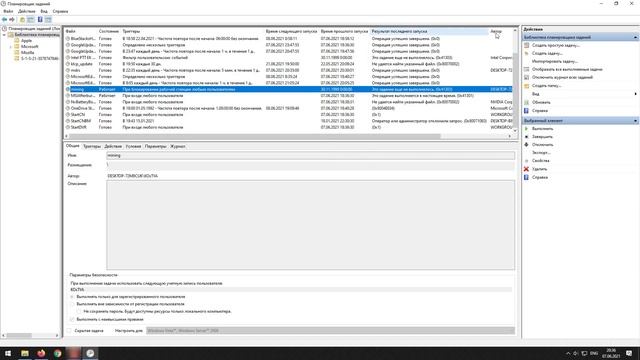The image size is (640, 360).
Task: Open the Вид submenu arrow in Actions pane
Action: (636, 94)
